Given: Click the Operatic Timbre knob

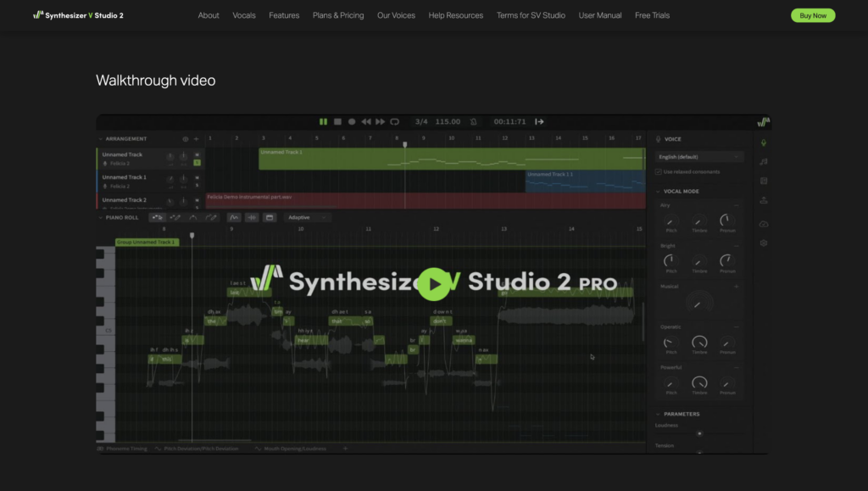Looking at the screenshot, I should tap(699, 343).
